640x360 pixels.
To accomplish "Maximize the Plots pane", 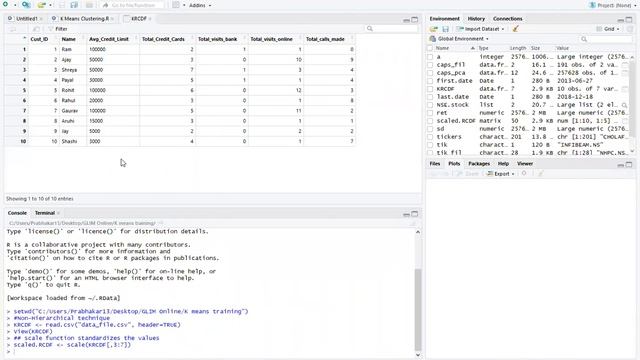I will [x=629, y=164].
